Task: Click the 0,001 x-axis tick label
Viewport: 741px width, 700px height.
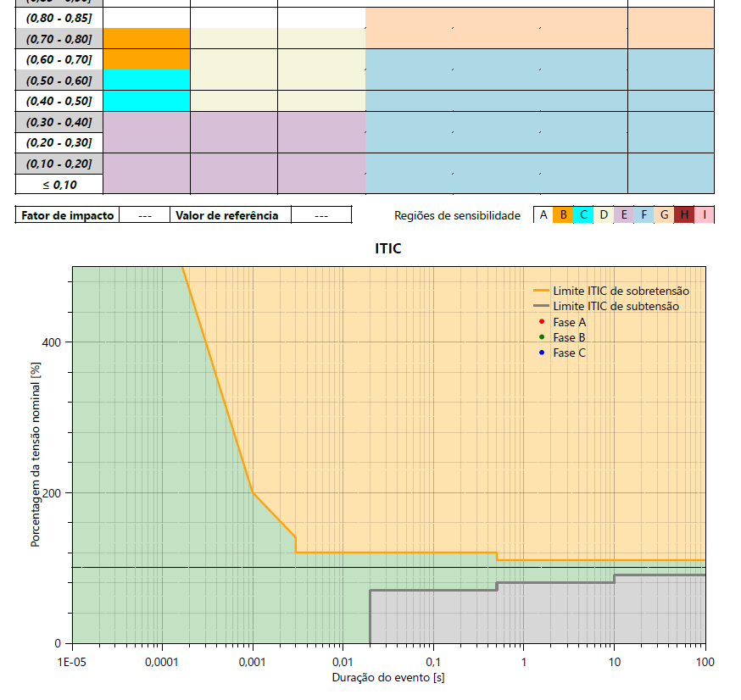Action: 253,662
